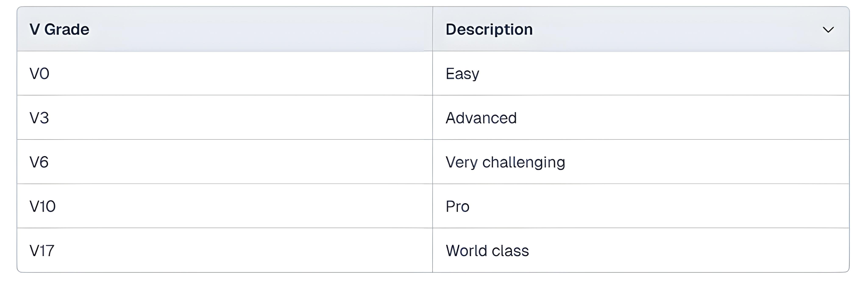
Task: Click the Easy description cell
Action: click(462, 74)
